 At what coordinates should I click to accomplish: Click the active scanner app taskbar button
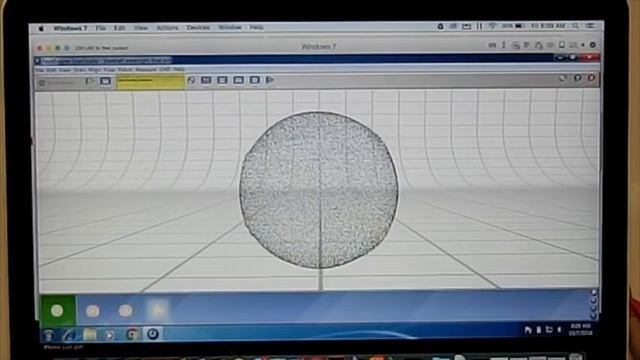click(153, 334)
